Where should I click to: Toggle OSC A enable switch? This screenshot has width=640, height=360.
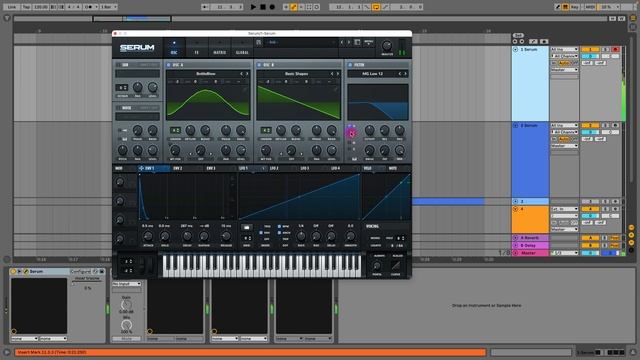(169, 64)
